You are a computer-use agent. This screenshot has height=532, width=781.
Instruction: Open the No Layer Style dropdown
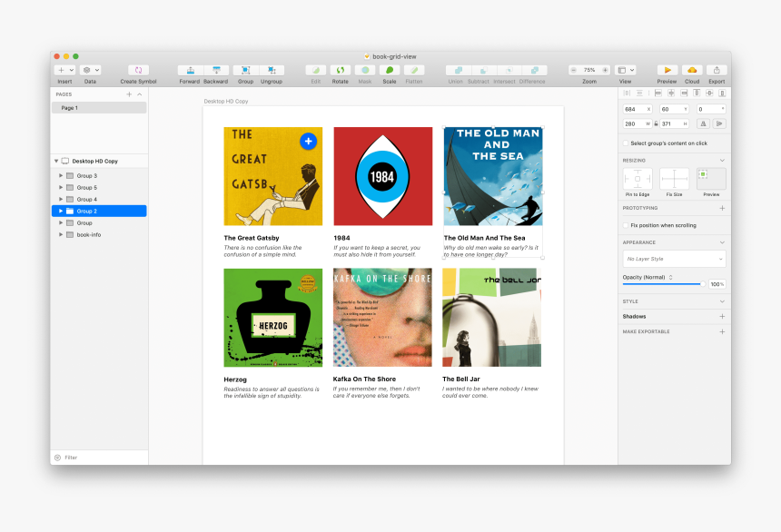(x=675, y=259)
